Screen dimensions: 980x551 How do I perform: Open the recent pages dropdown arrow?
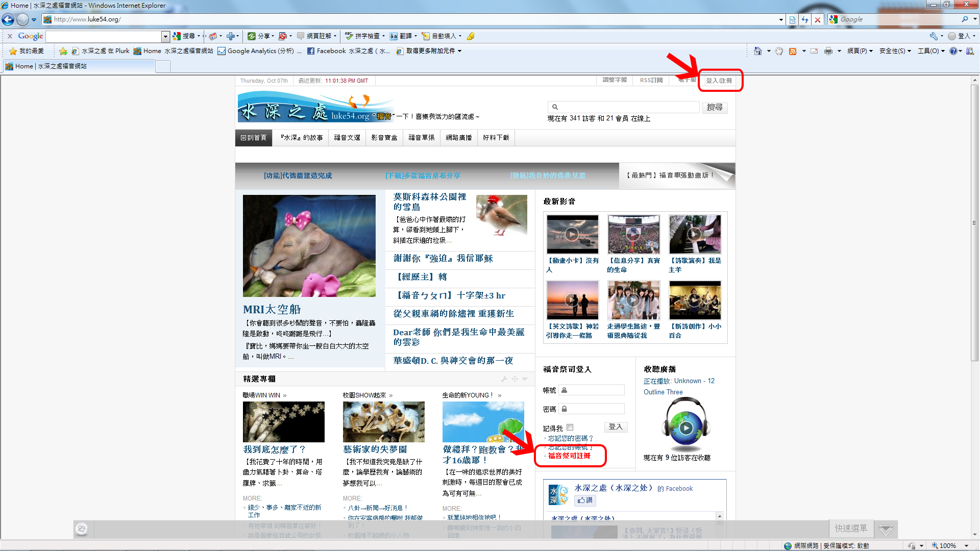point(34,20)
